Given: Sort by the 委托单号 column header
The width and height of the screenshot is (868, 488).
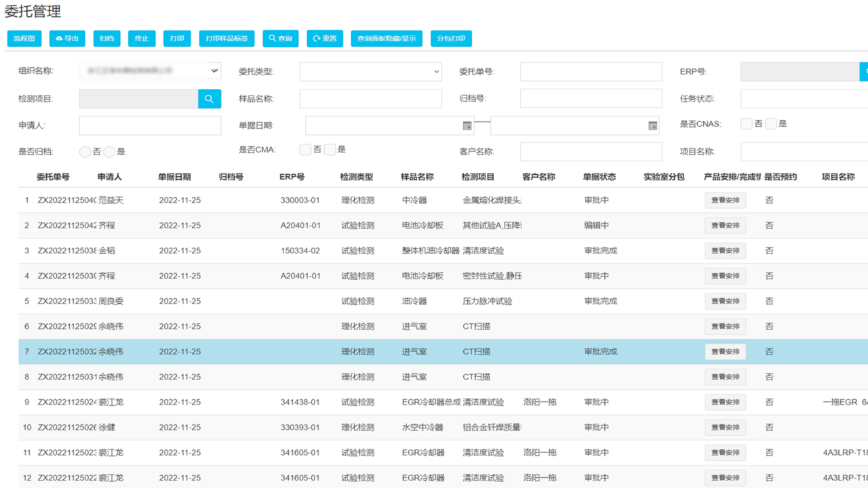Looking at the screenshot, I should pos(53,177).
